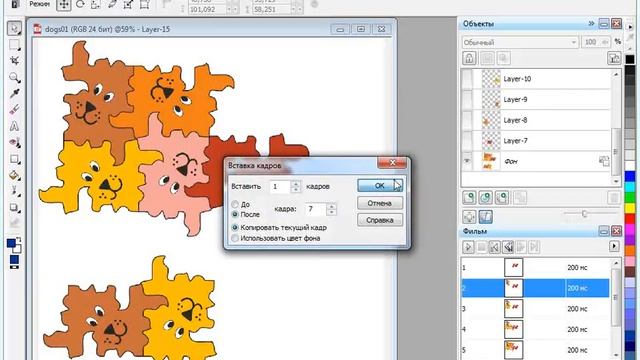Choose the scale mode icon
Viewport: 640px width, 360px height.
point(96,4)
